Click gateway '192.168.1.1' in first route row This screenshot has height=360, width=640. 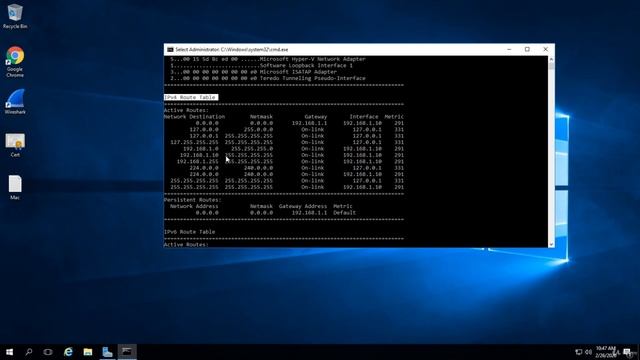(x=309, y=123)
